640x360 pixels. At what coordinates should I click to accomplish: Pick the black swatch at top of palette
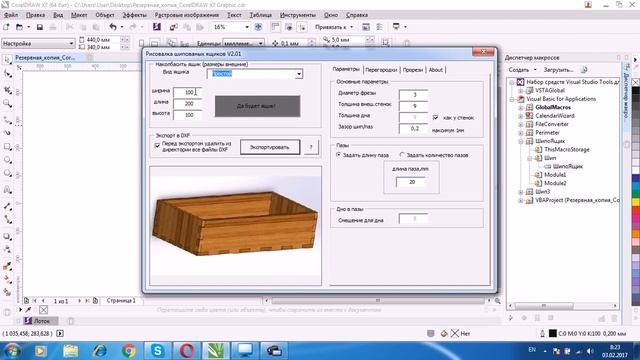pos(636,91)
